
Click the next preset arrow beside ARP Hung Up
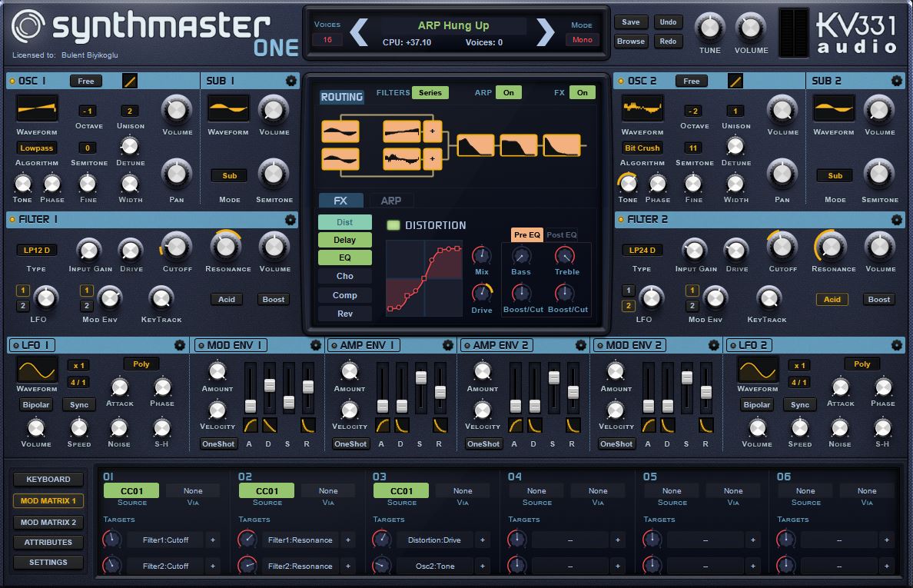544,33
